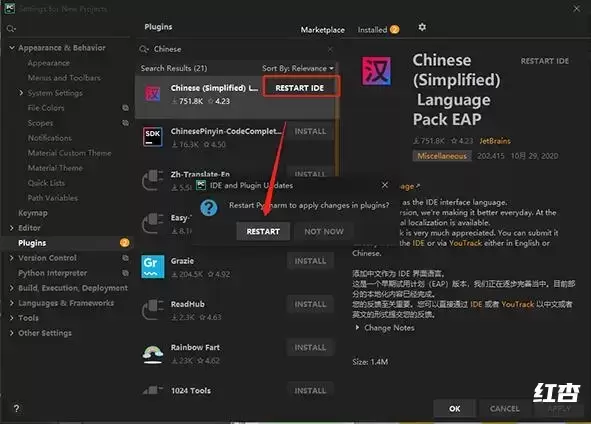Click the project-level icon beside Python Interpreter
This screenshot has height=424, width=591.
pos(125,273)
